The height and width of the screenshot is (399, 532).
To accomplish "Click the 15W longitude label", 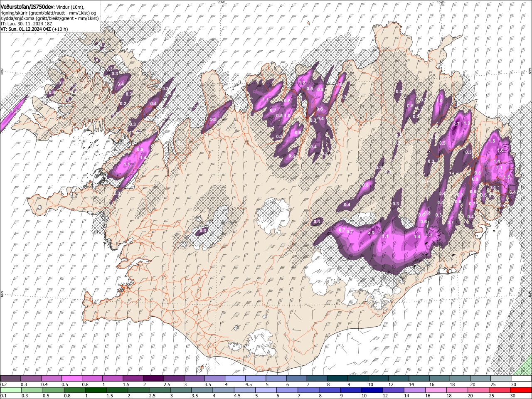I will coord(441,2).
